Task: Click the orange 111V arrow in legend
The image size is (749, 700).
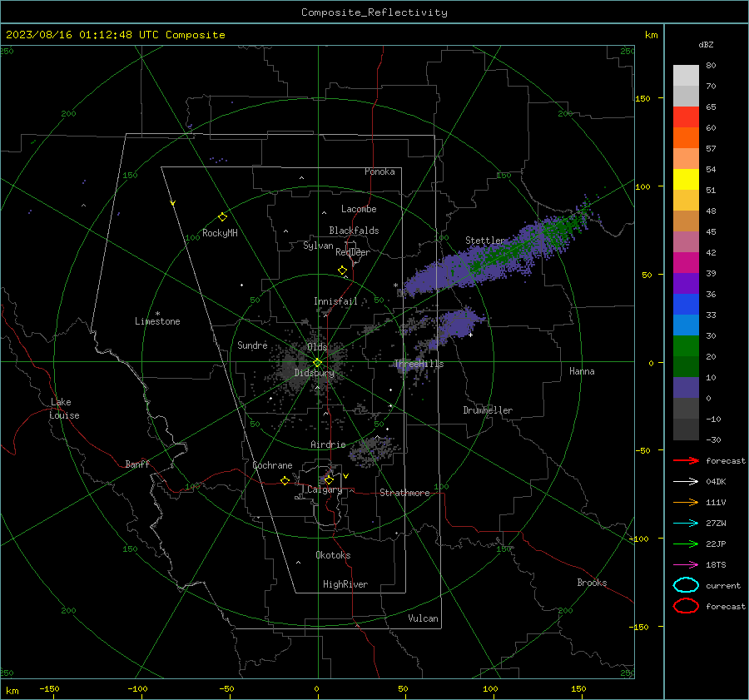Action: pyautogui.click(x=686, y=502)
